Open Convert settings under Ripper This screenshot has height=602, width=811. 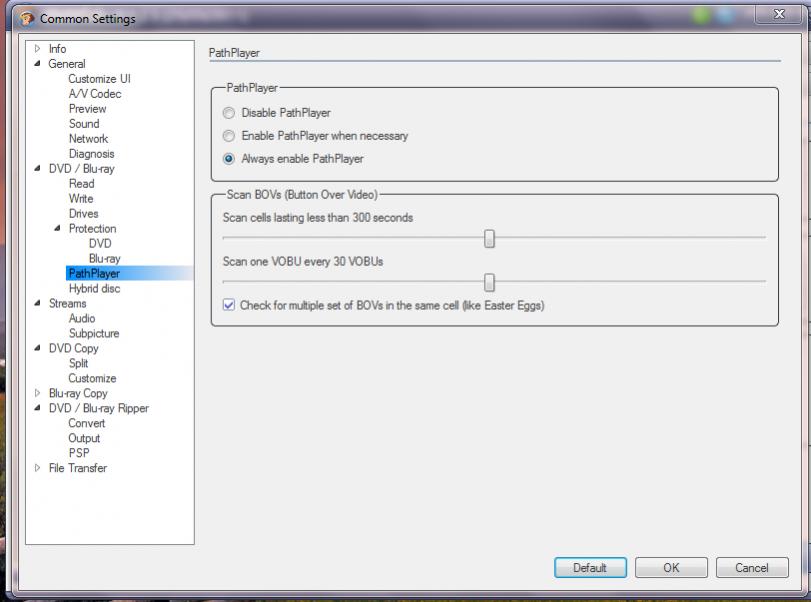[87, 424]
